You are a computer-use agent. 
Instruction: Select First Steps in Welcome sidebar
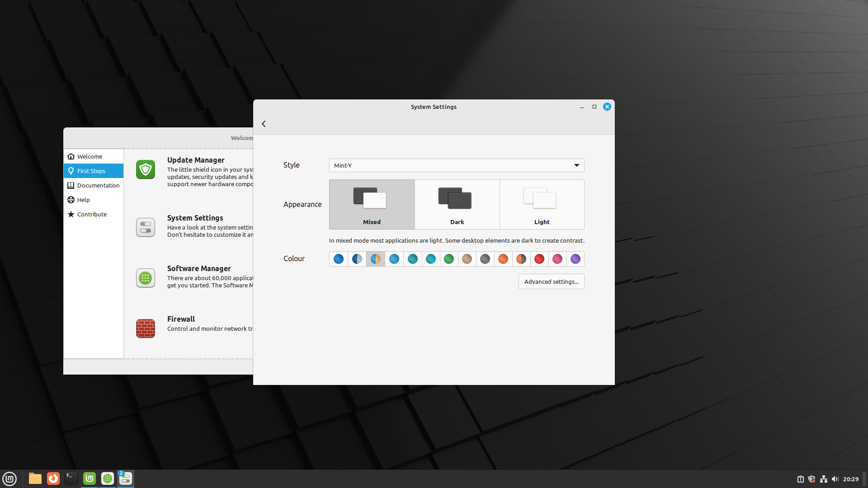click(x=94, y=171)
